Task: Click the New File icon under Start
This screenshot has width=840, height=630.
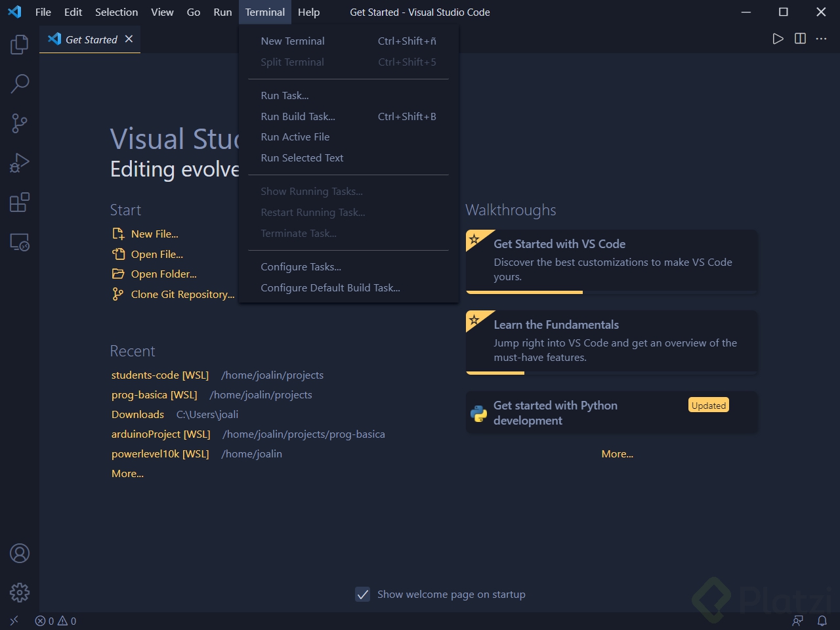Action: 118,234
